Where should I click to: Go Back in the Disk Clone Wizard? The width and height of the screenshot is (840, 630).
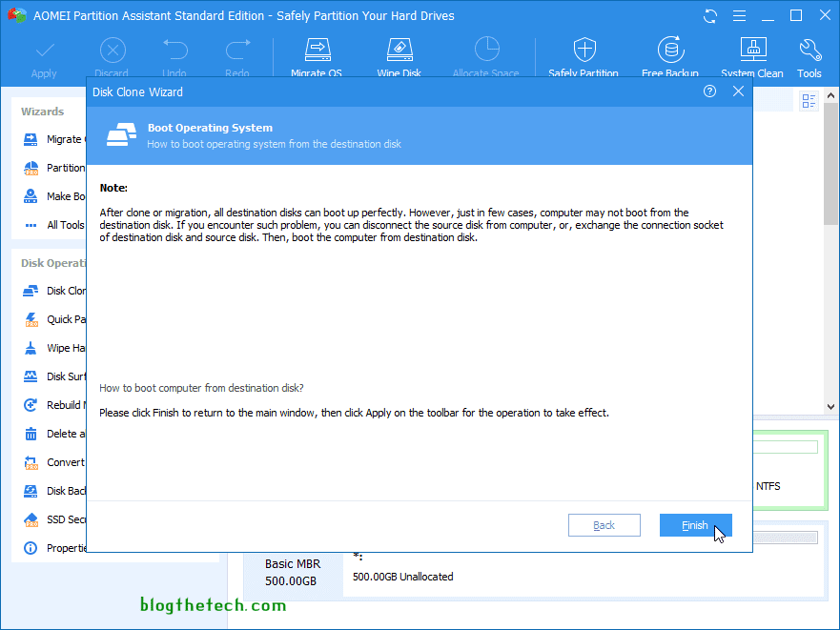[604, 525]
